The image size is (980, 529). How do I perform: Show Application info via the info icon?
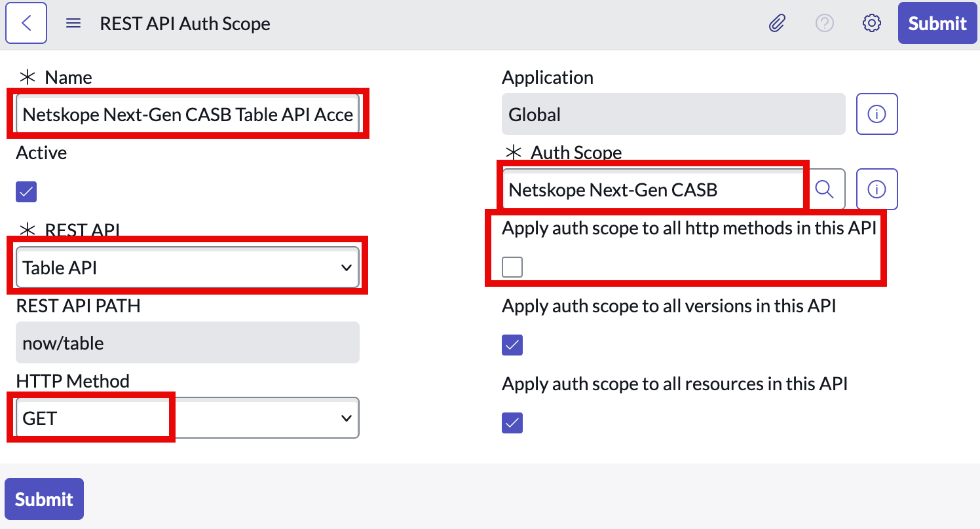pyautogui.click(x=877, y=114)
